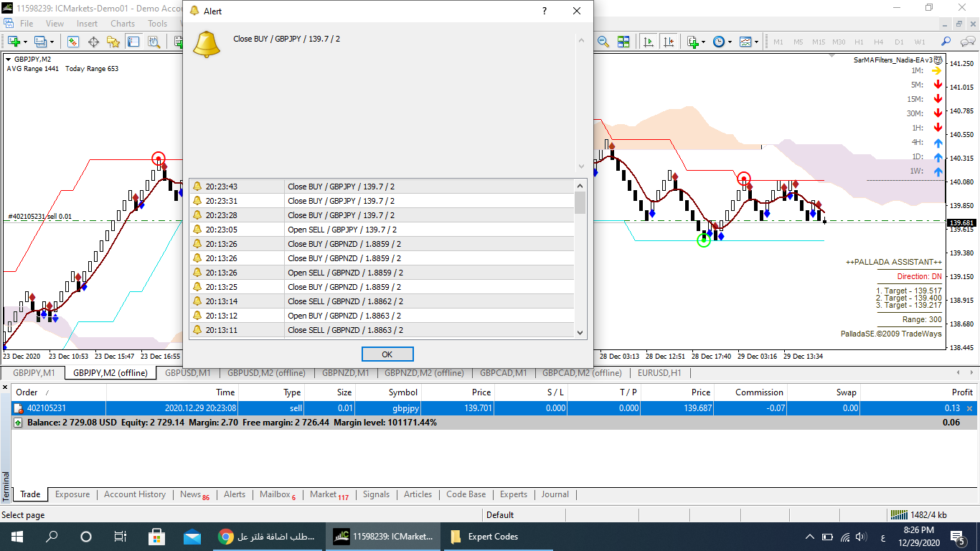Click OK in the Alert dialog
Screen dimensions: 980x551
pyautogui.click(x=387, y=354)
